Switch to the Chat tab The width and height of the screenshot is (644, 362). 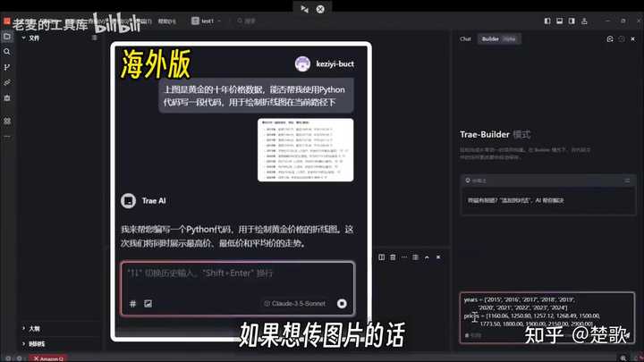coord(465,39)
